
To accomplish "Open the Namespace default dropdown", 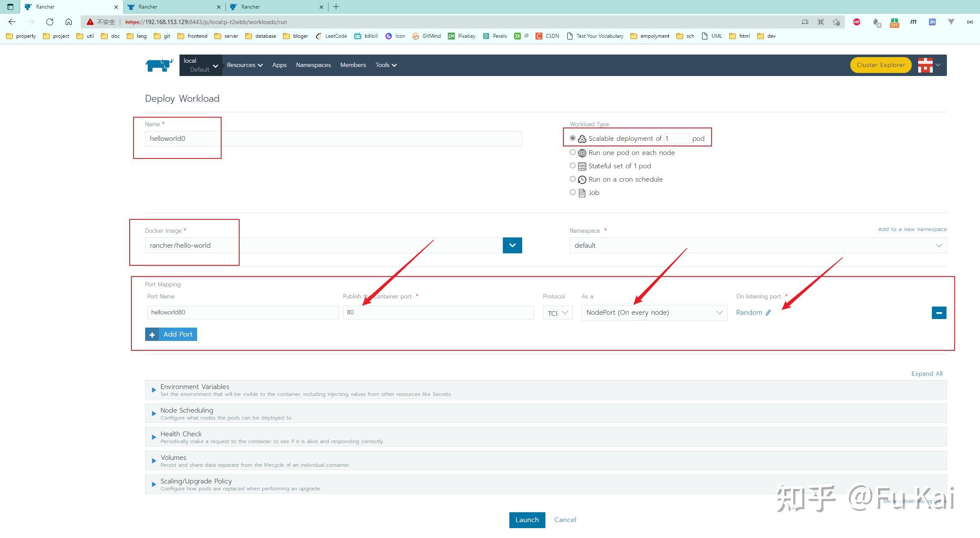I will (x=758, y=246).
